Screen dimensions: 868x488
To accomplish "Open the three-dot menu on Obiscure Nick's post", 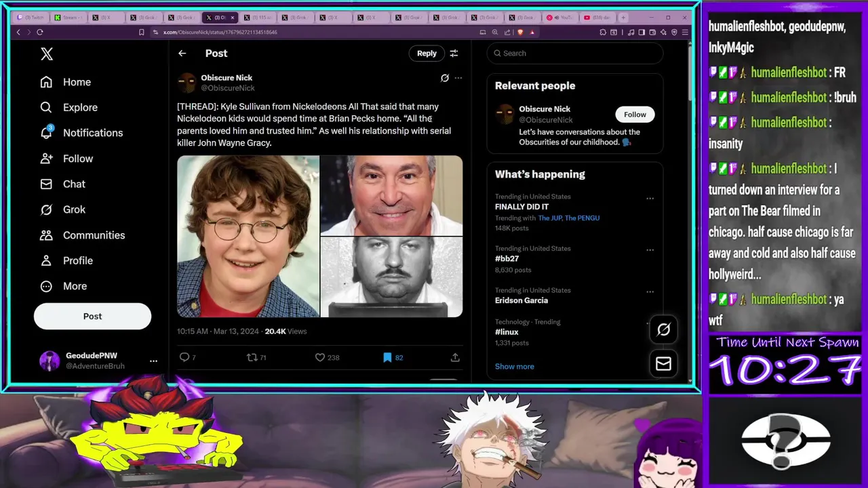I will coord(458,78).
